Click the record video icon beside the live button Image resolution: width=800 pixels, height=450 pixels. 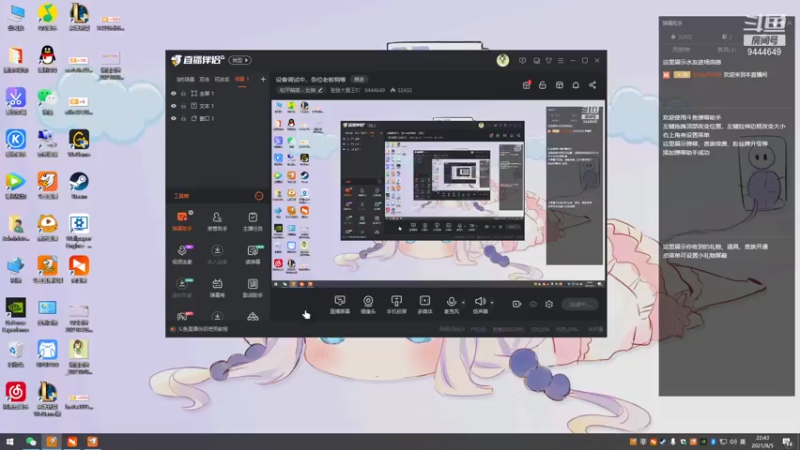[516, 304]
